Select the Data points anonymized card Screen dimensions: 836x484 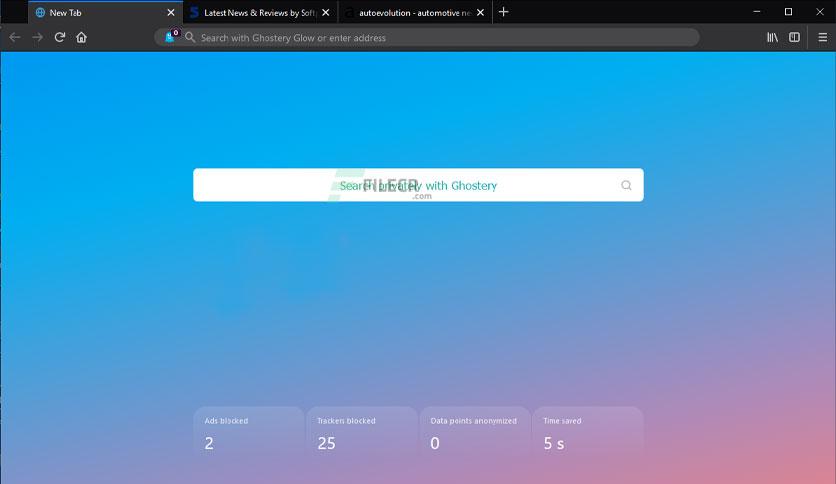click(475, 434)
